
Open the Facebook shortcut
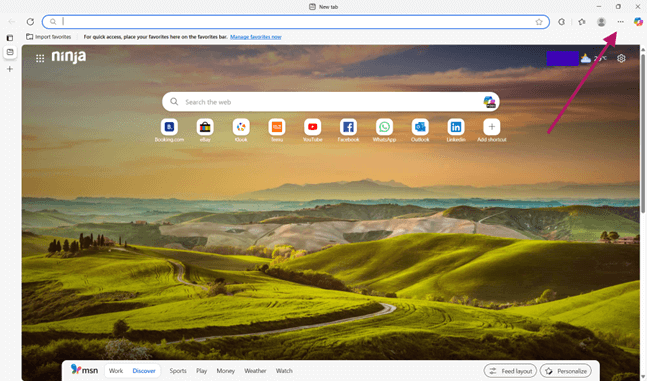tap(348, 130)
